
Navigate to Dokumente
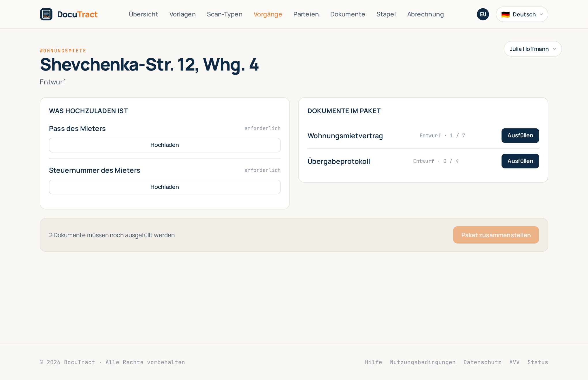pos(348,14)
